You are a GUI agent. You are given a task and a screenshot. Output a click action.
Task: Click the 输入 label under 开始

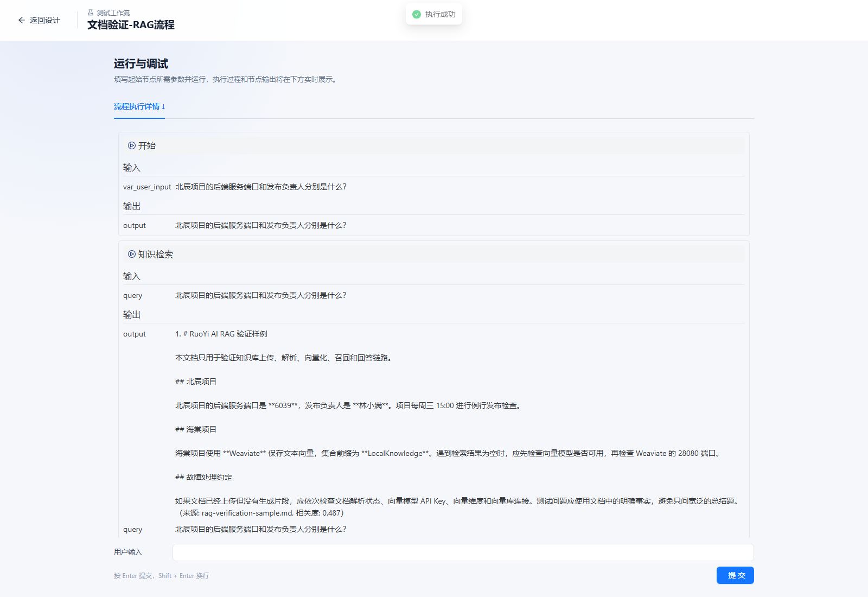pyautogui.click(x=132, y=168)
